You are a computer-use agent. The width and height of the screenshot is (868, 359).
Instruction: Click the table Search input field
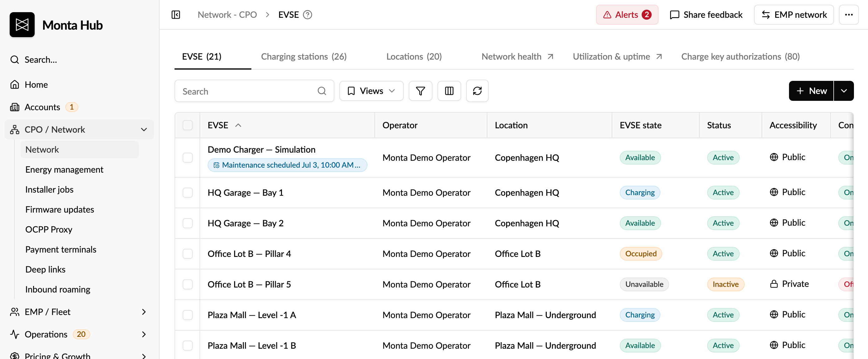(254, 91)
